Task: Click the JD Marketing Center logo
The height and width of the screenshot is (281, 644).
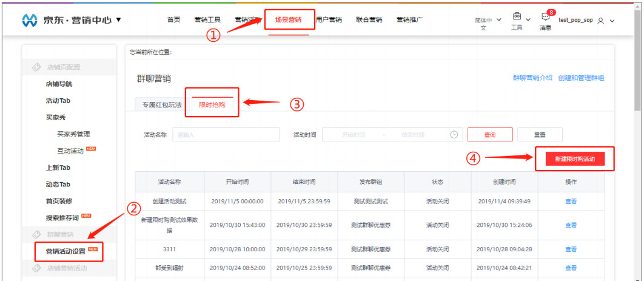Action: coord(30,21)
